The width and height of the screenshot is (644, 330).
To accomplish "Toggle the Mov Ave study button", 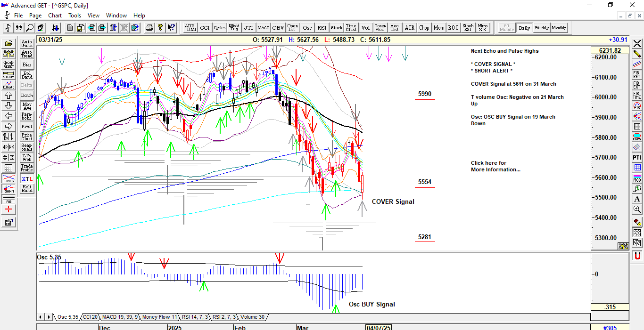I will click(27, 106).
